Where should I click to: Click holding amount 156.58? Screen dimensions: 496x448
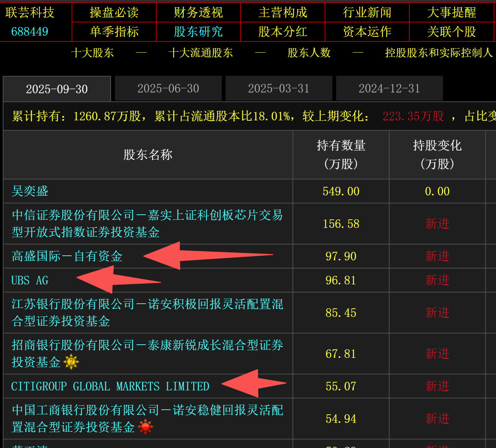(x=341, y=224)
